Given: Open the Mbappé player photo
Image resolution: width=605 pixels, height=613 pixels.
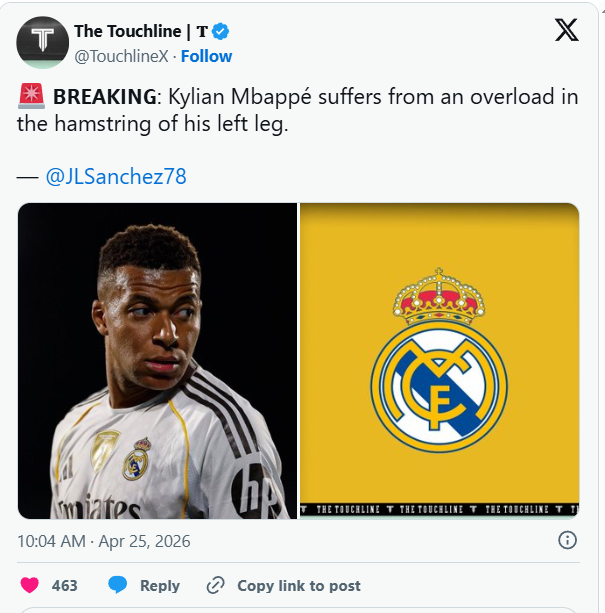Looking at the screenshot, I should point(158,361).
